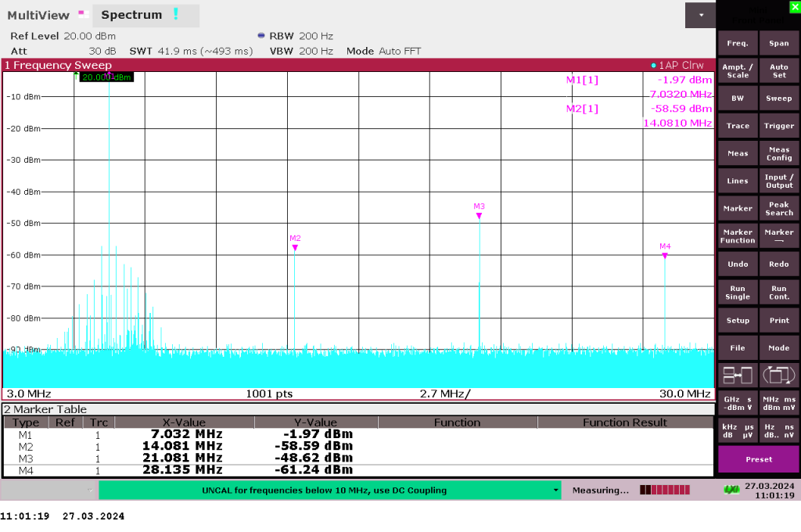Screen dimensions: 801x532
Task: Open the Marker key menu
Action: click(738, 209)
